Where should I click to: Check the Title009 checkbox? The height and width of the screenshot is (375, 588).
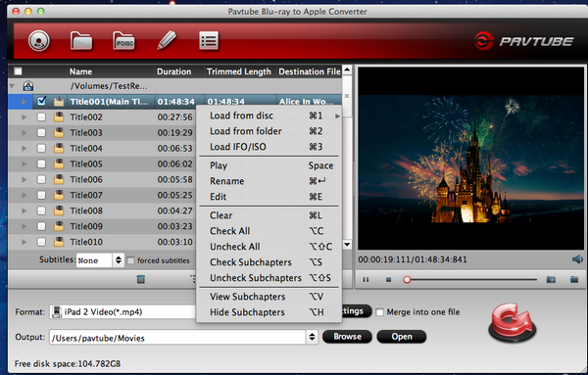point(41,226)
